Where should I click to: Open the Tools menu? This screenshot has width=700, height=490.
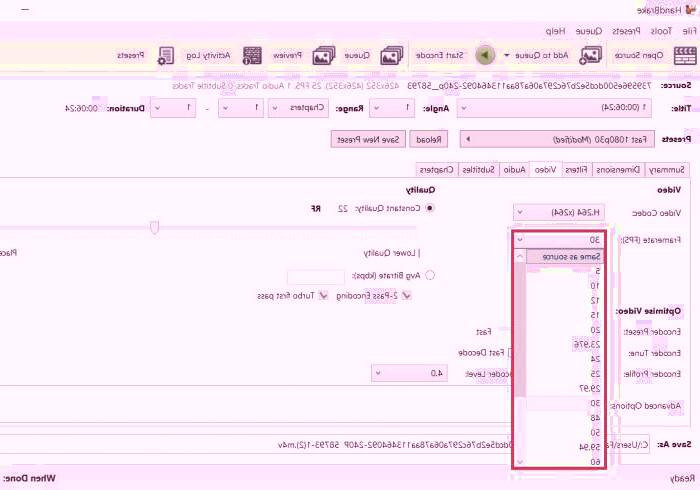click(x=661, y=31)
